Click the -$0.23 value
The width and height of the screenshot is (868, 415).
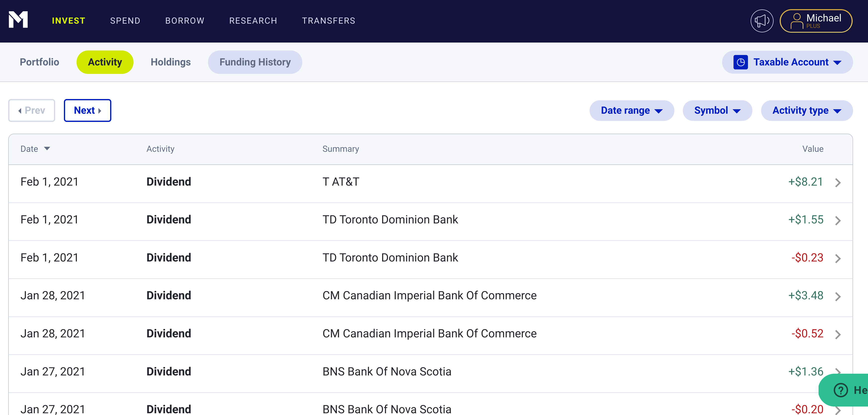(x=807, y=258)
